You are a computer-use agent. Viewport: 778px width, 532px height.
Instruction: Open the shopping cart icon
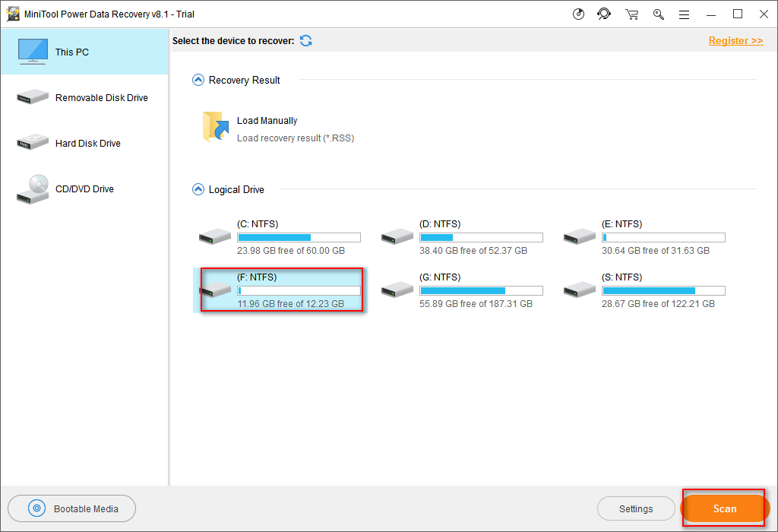point(631,14)
